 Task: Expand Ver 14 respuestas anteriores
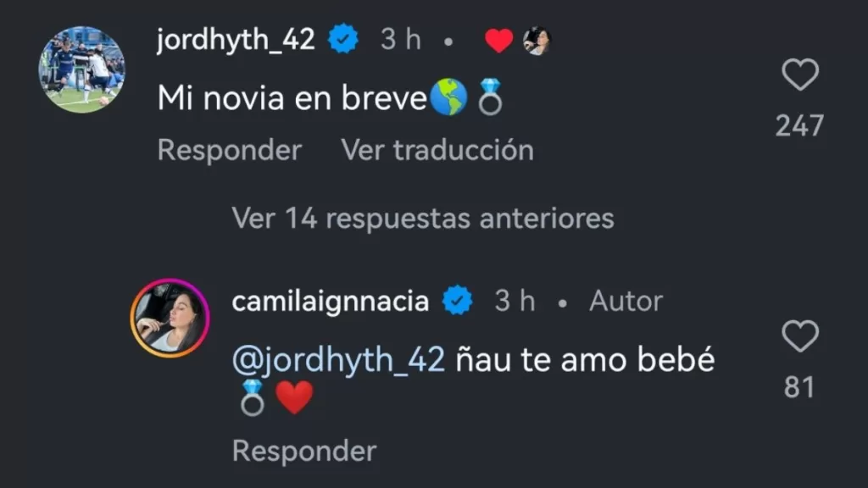click(x=422, y=218)
